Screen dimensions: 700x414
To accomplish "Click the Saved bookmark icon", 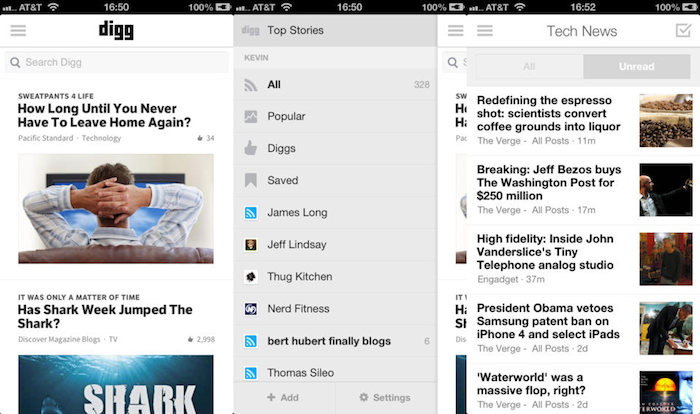I will pyautogui.click(x=251, y=181).
